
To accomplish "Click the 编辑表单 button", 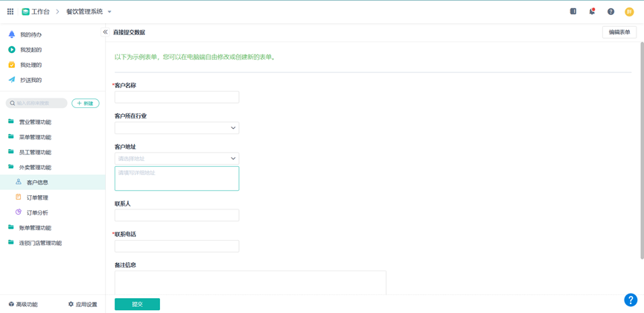I will [x=619, y=32].
